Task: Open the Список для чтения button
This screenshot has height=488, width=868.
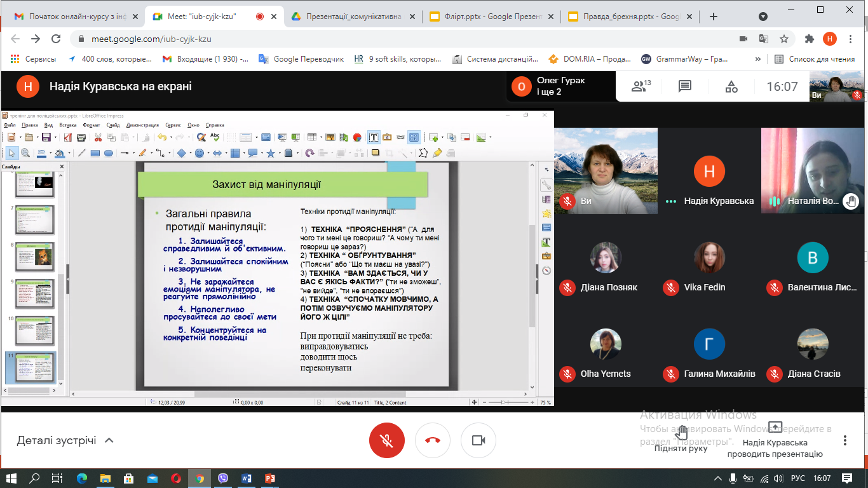Action: [815, 59]
